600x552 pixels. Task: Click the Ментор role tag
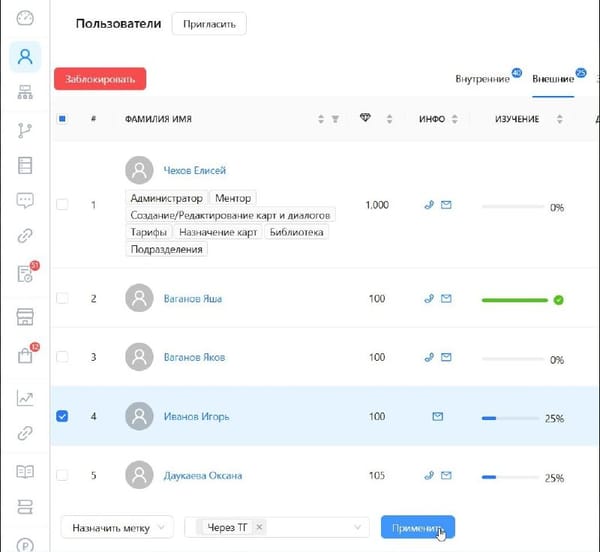(x=233, y=198)
